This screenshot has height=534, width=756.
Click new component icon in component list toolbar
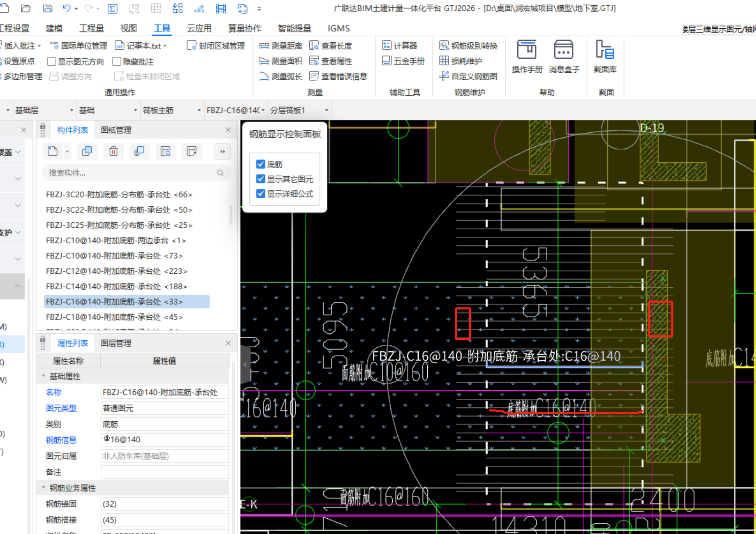pyautogui.click(x=53, y=151)
